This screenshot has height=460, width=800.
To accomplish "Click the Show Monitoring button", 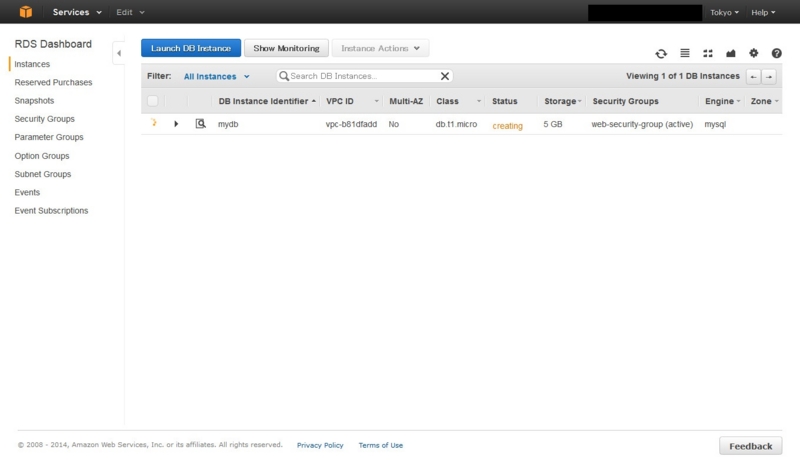I will 286,48.
